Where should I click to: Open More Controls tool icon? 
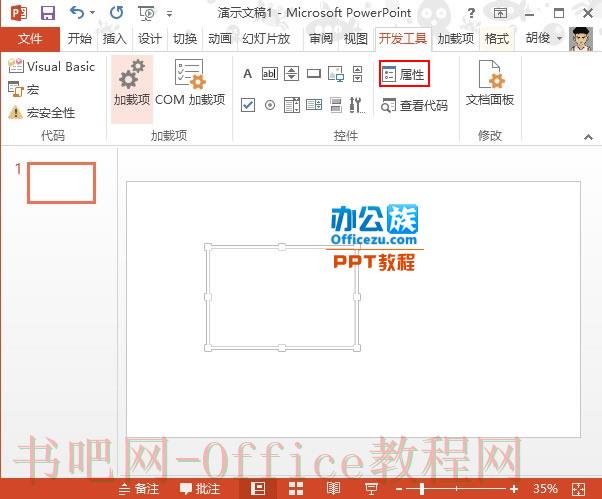pyautogui.click(x=357, y=104)
